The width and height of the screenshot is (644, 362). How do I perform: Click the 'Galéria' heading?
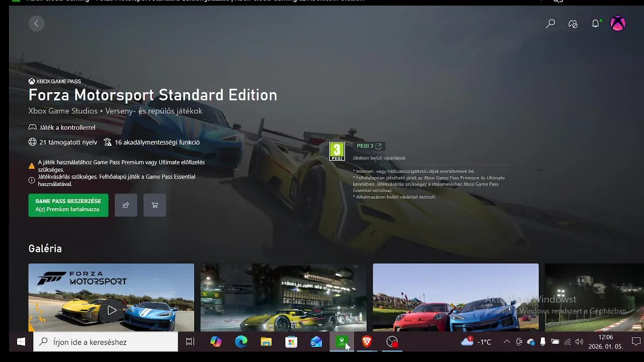[45, 248]
